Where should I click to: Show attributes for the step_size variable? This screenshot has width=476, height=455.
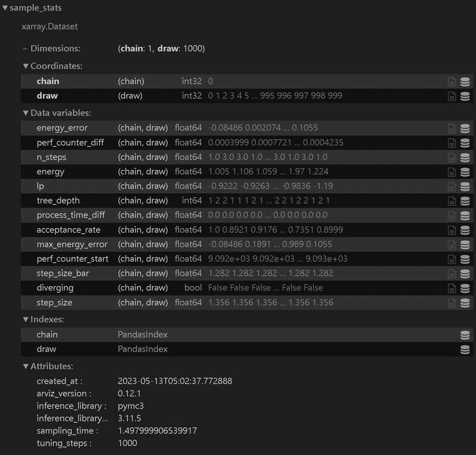click(x=452, y=302)
